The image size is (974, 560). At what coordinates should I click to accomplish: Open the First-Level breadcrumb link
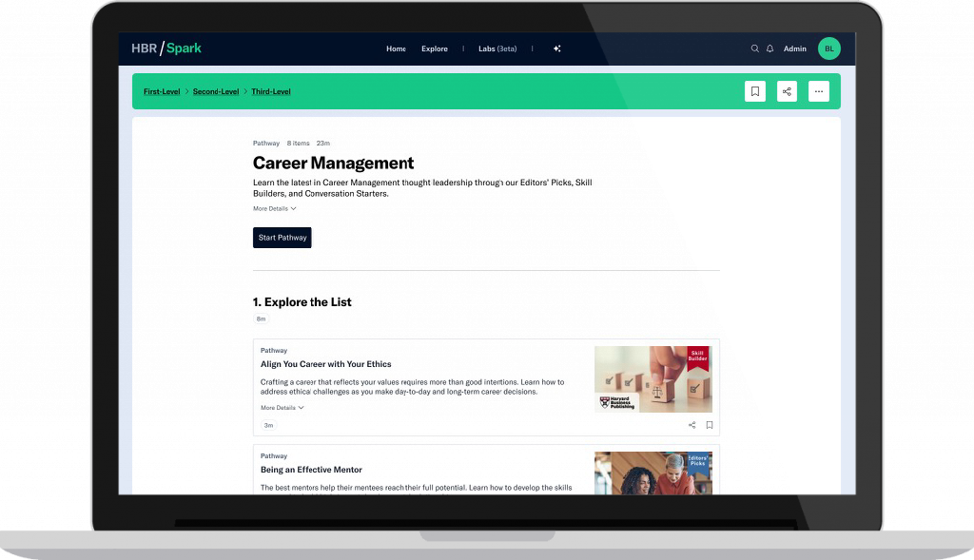162,91
